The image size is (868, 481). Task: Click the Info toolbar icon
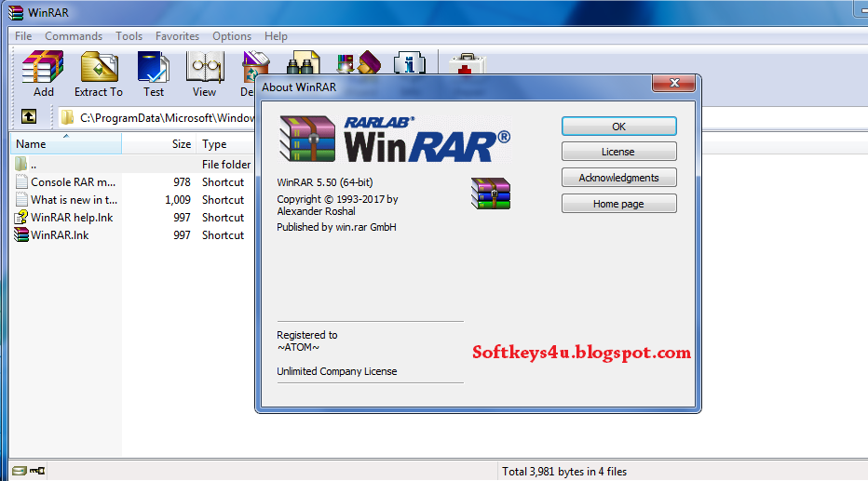pyautogui.click(x=410, y=63)
